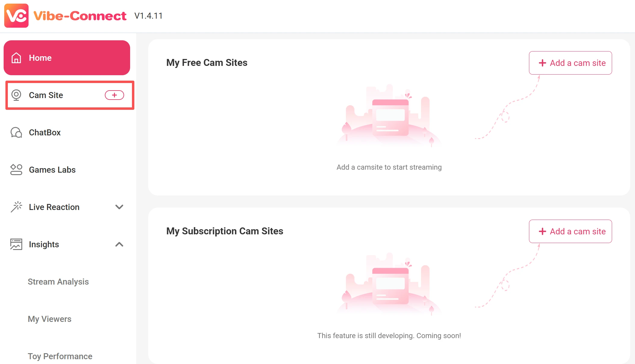635x364 pixels.
Task: Click the Insights chart icon
Action: [16, 244]
